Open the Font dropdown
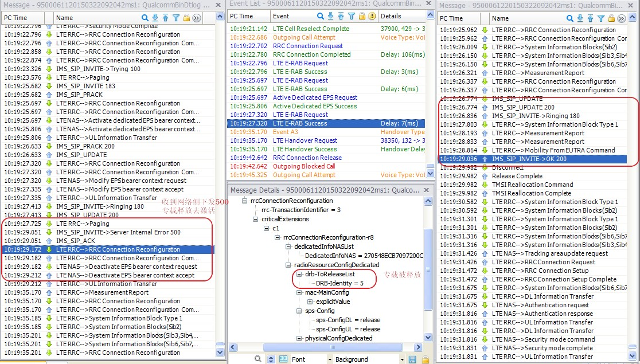 coord(330,359)
